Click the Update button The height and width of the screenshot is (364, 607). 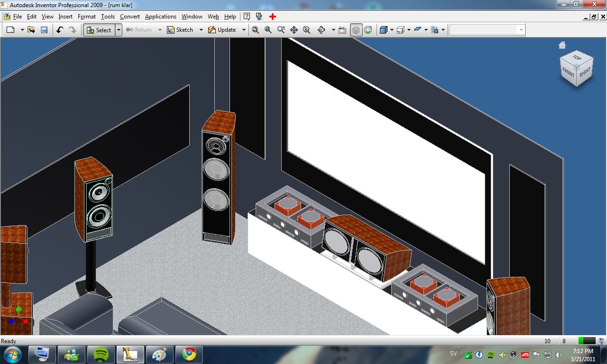222,30
